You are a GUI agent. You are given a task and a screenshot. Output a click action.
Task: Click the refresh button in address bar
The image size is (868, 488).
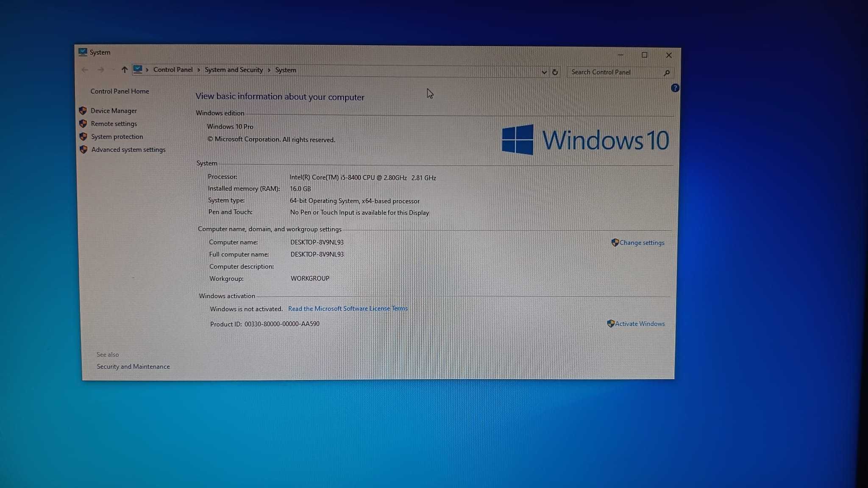coord(555,72)
